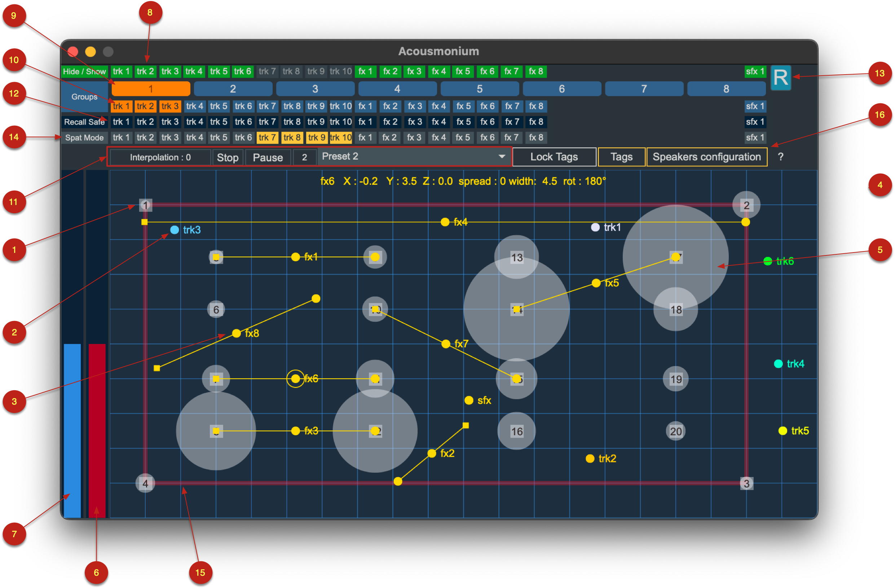Toggle sfx 1 visibility in Hide / Show row
This screenshot has width=895, height=588.
755,71
